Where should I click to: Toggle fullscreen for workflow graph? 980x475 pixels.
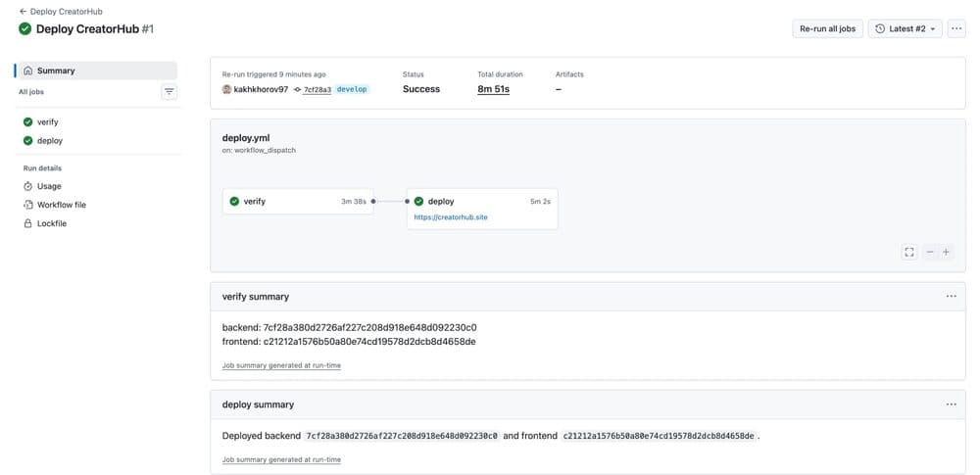pos(909,252)
